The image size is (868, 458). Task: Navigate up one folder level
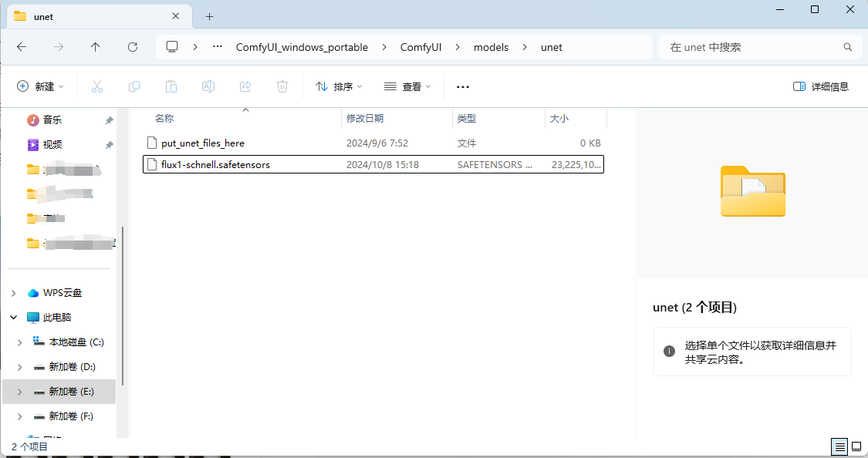[95, 47]
